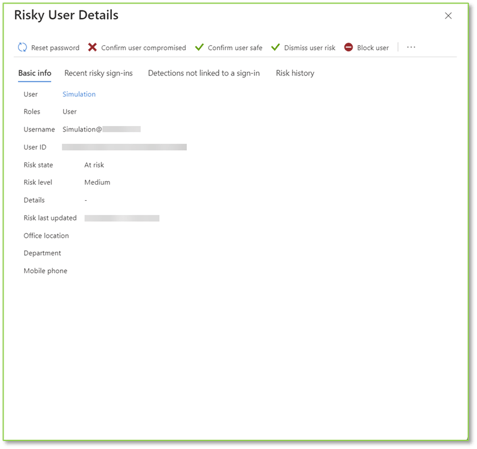Click the blurred User ID value

tap(124, 147)
